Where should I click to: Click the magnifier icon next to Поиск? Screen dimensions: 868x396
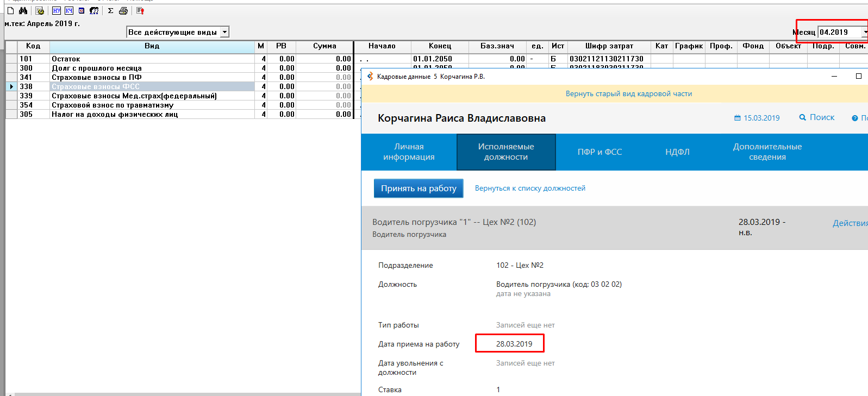(x=803, y=117)
